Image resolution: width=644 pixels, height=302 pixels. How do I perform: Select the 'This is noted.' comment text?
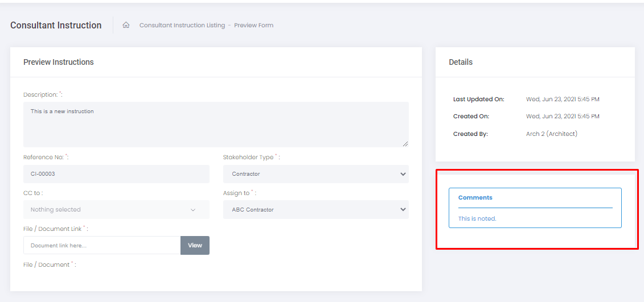(x=477, y=218)
